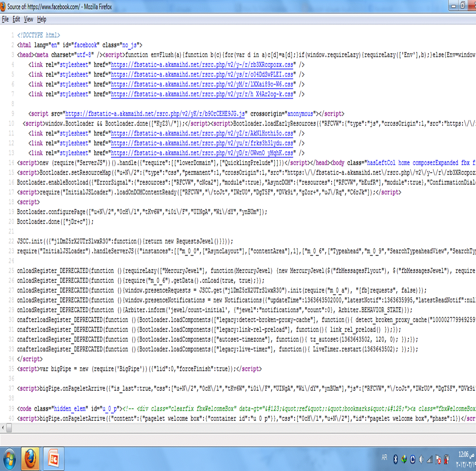Viewport: 476px width, 471px height.
Task: Click 'JSCC.init' line with RequestsJewel
Action: [x=125, y=241]
